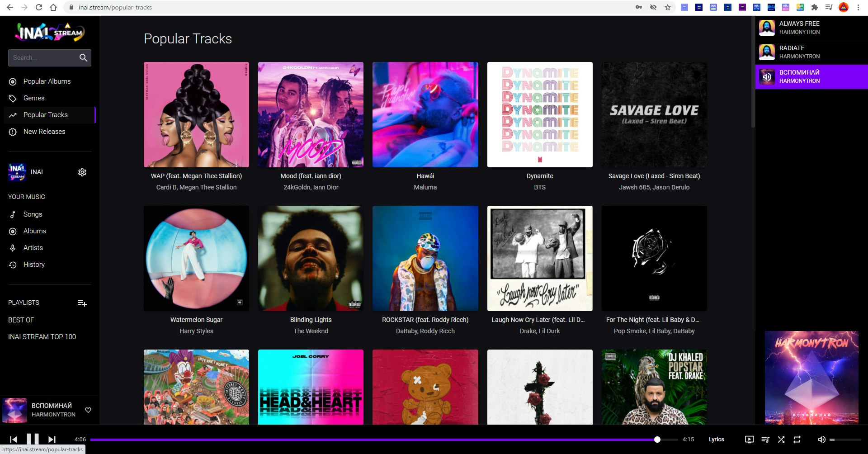868x454 pixels.
Task: Mute the player volume icon
Action: click(x=822, y=440)
